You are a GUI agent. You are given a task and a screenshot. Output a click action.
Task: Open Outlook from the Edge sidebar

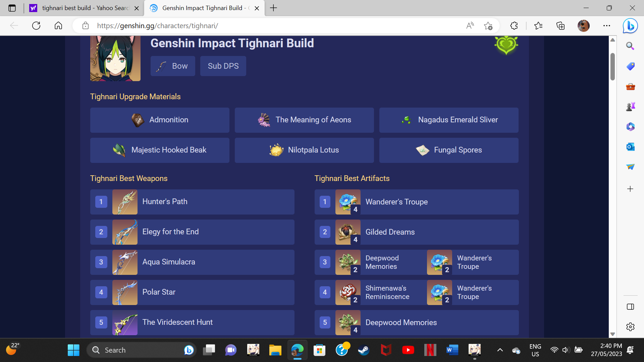[630, 146]
